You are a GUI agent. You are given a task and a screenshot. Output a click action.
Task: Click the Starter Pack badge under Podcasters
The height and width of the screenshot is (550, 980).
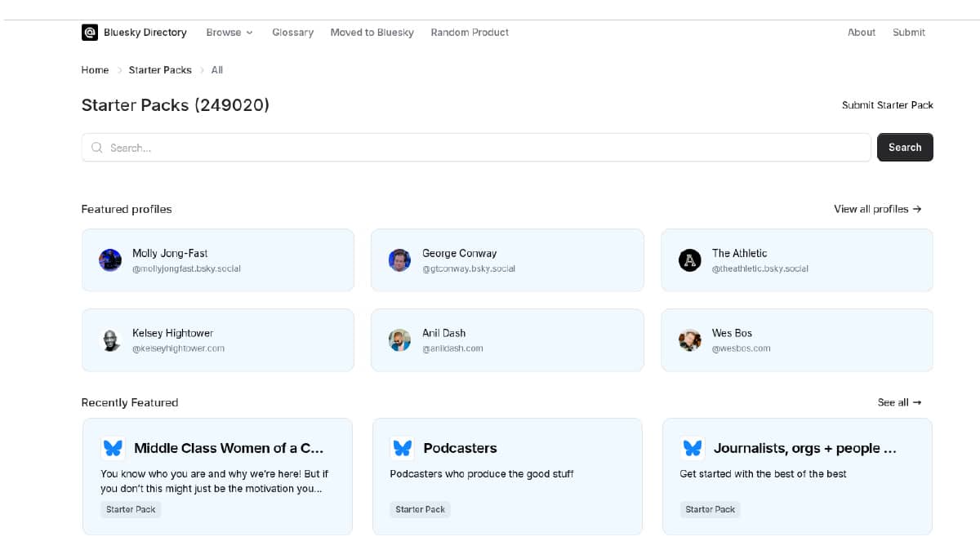pos(420,508)
